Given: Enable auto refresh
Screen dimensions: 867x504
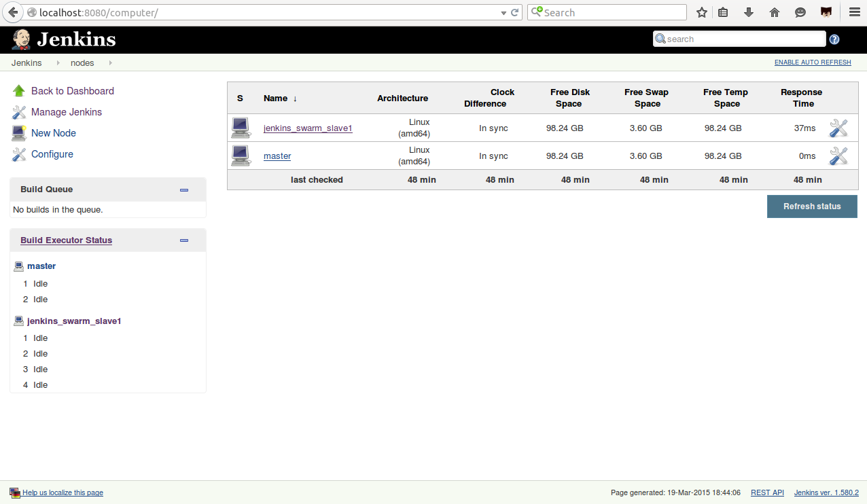Looking at the screenshot, I should click(x=812, y=62).
